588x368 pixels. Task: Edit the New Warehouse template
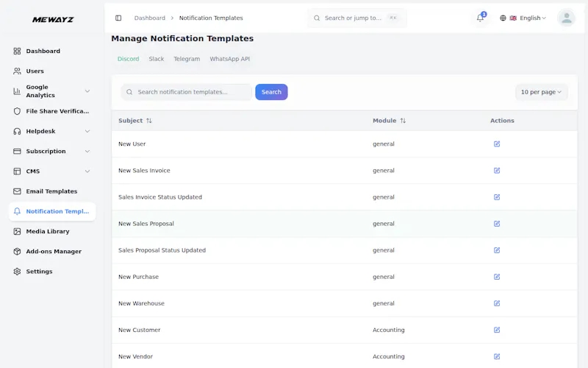pos(497,303)
